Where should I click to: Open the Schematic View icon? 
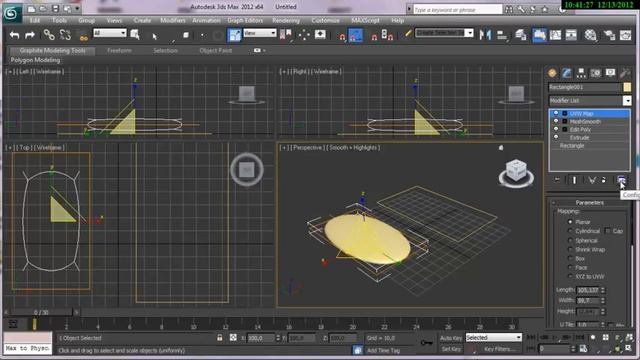(x=571, y=35)
